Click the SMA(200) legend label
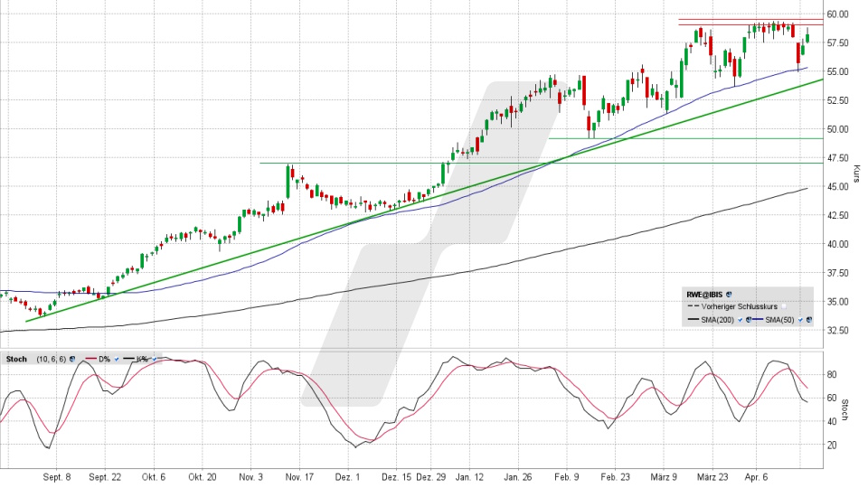 717,320
